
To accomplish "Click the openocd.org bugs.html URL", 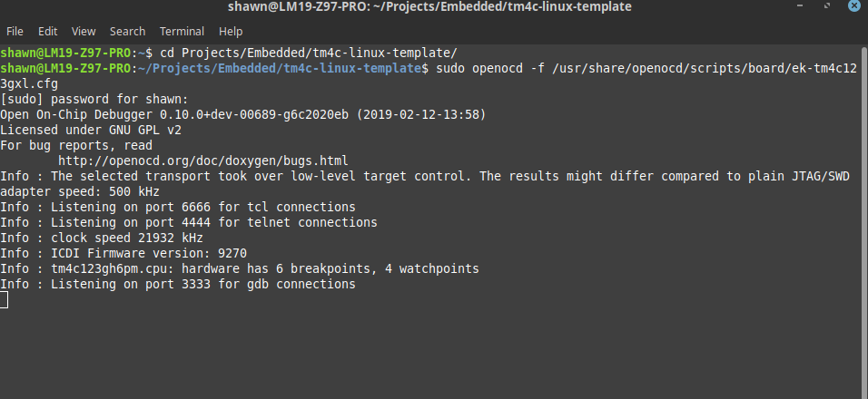I will pos(202,161).
